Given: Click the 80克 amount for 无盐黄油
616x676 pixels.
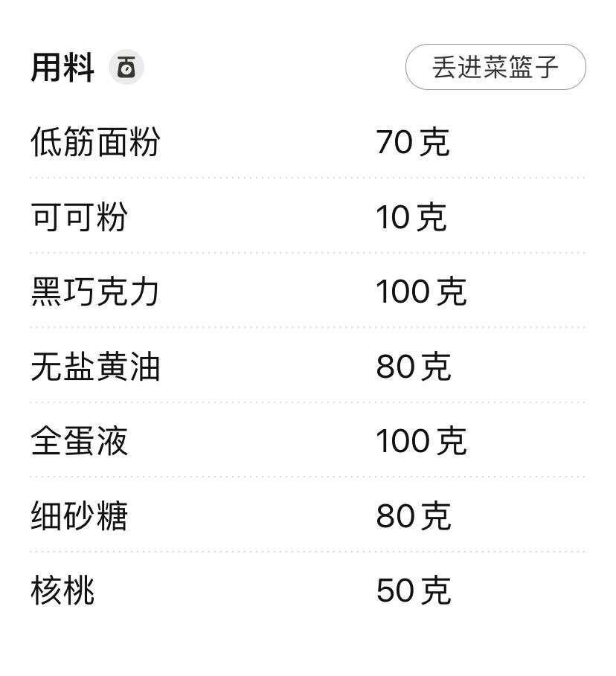Looking at the screenshot, I should pos(410,366).
